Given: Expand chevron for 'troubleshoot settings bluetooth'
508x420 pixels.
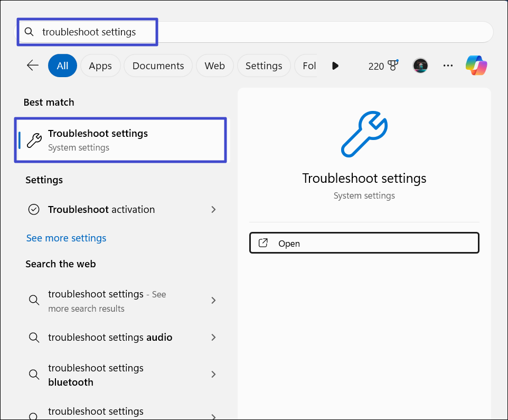Looking at the screenshot, I should click(x=213, y=375).
